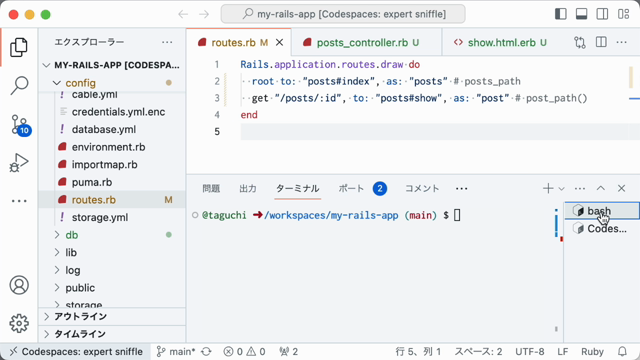640x360 pixels.
Task: Open the new terminal profile dropdown arrow
Action: pos(562,189)
